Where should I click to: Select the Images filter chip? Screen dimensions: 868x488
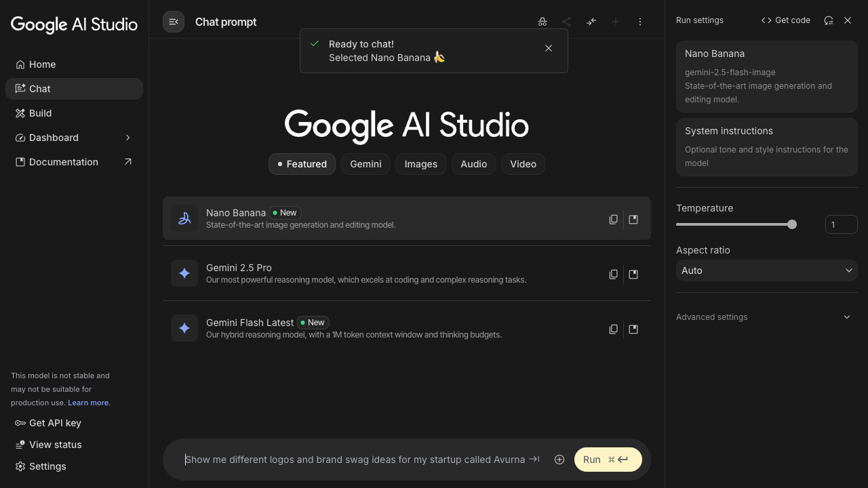coord(420,164)
